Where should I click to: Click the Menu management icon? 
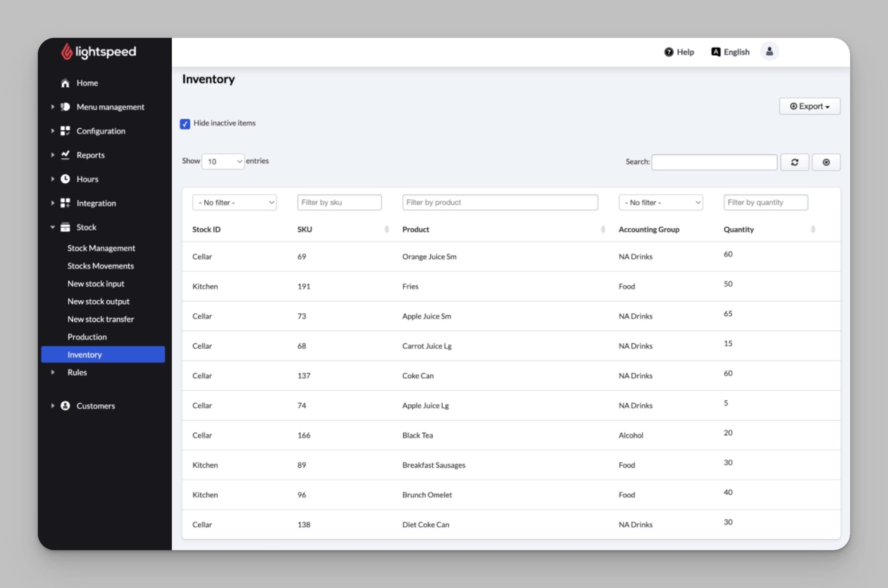point(65,107)
